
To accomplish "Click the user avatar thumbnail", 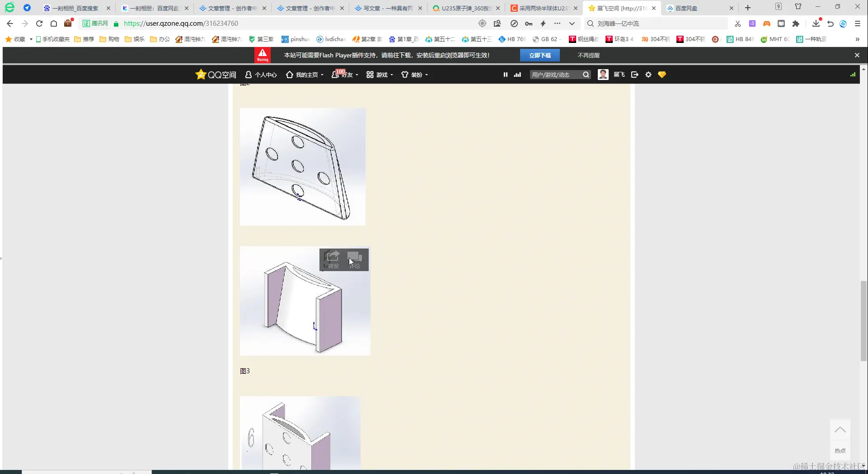I will (x=603, y=75).
